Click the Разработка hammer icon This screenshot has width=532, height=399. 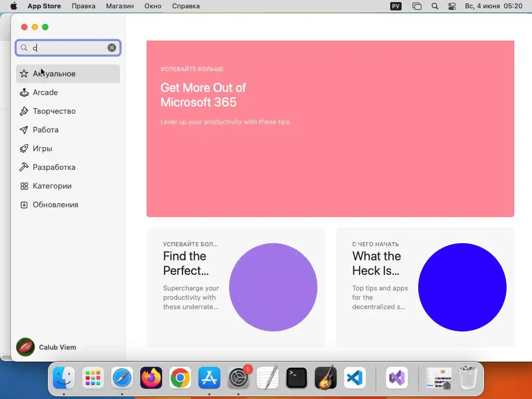pyautogui.click(x=24, y=167)
